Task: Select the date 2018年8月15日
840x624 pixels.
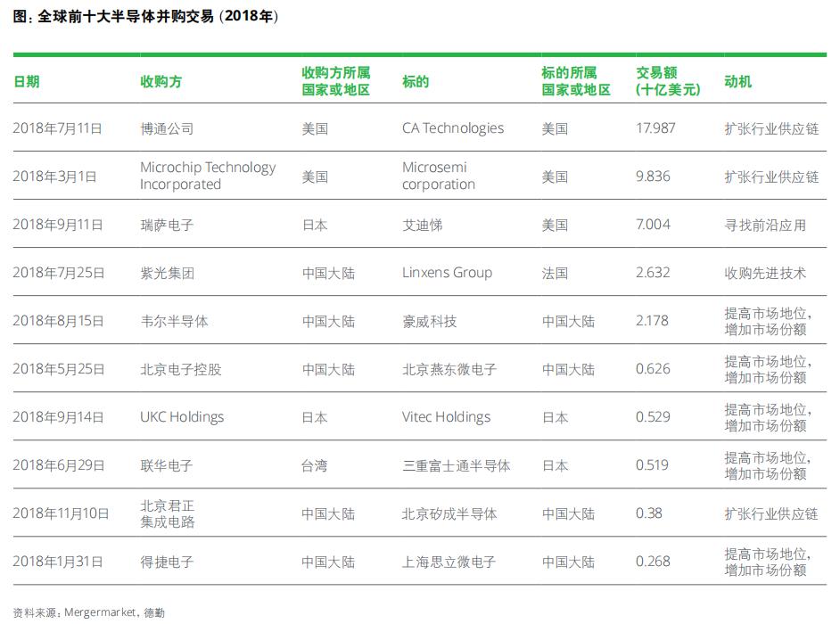Action: (58, 322)
